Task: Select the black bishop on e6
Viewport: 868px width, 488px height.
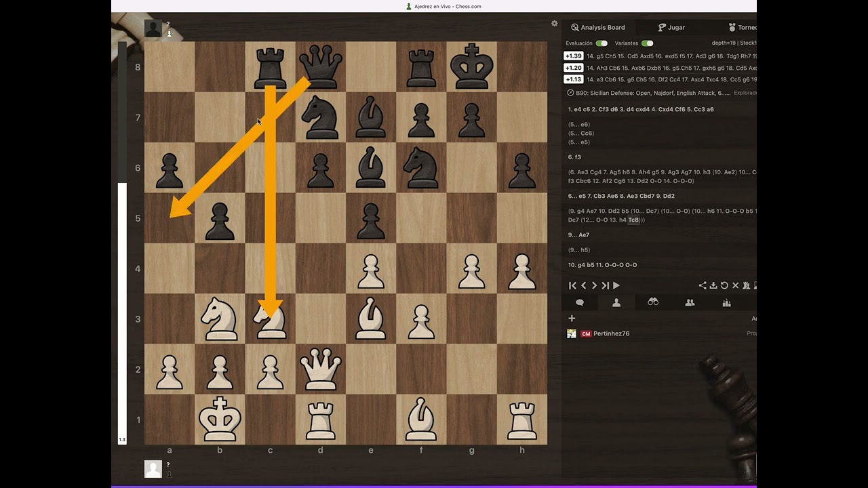Action: click(x=370, y=167)
